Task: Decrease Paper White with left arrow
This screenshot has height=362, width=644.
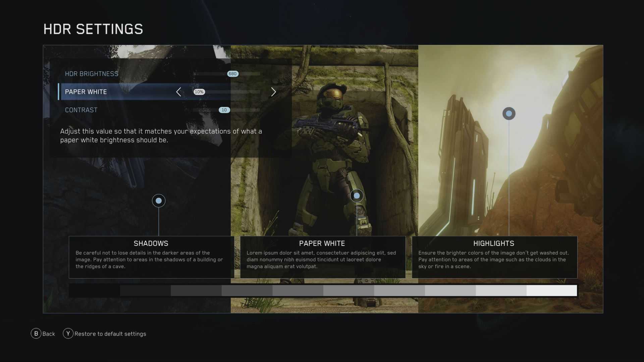Action: 178,92
